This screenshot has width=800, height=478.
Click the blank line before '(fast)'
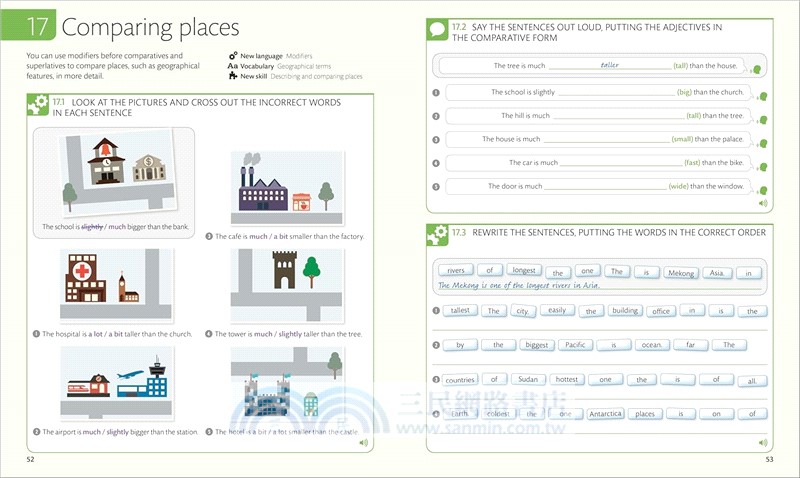pyautogui.click(x=620, y=162)
